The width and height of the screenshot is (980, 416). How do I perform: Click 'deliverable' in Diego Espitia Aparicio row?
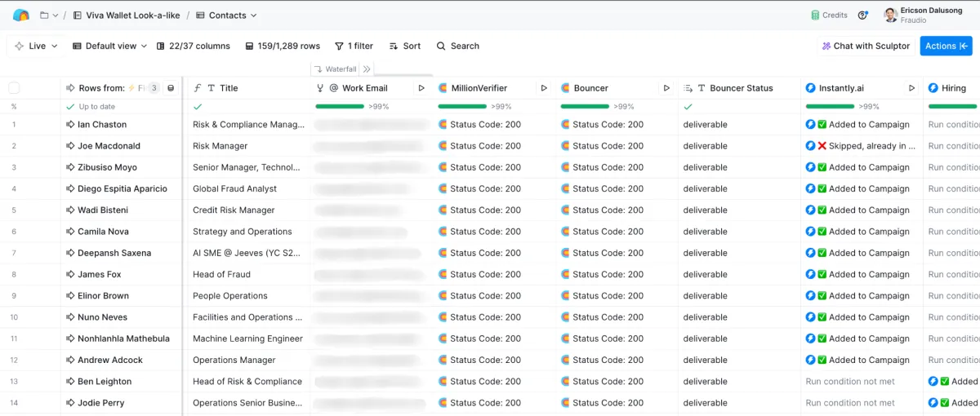coord(705,189)
